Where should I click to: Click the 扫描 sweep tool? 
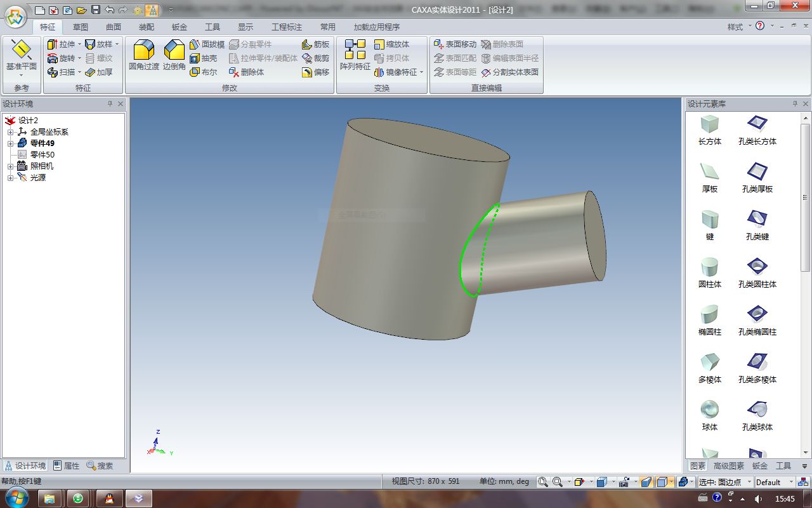[62, 72]
